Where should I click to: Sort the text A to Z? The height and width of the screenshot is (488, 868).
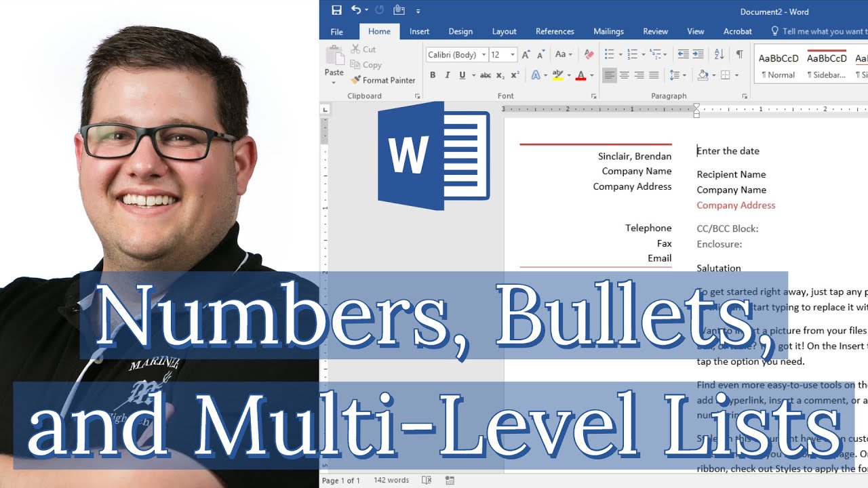click(x=719, y=55)
